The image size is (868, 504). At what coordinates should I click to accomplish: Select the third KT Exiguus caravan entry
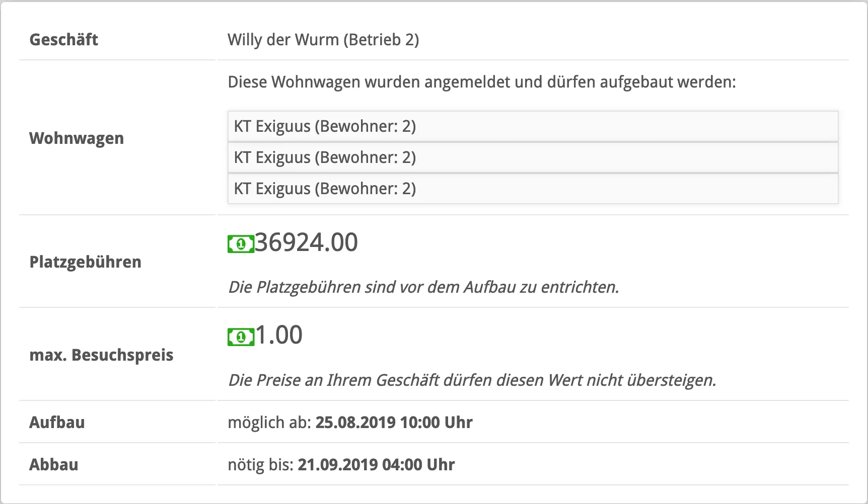click(533, 189)
